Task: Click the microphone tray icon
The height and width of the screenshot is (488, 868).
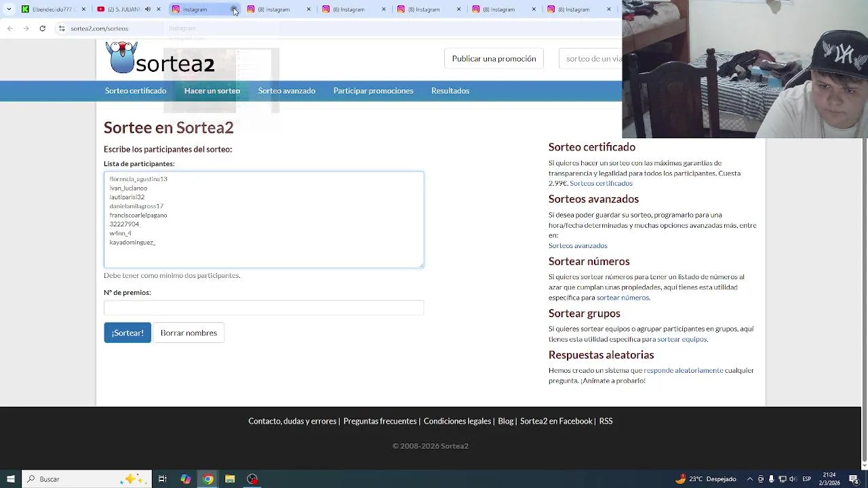Action: click(x=771, y=479)
